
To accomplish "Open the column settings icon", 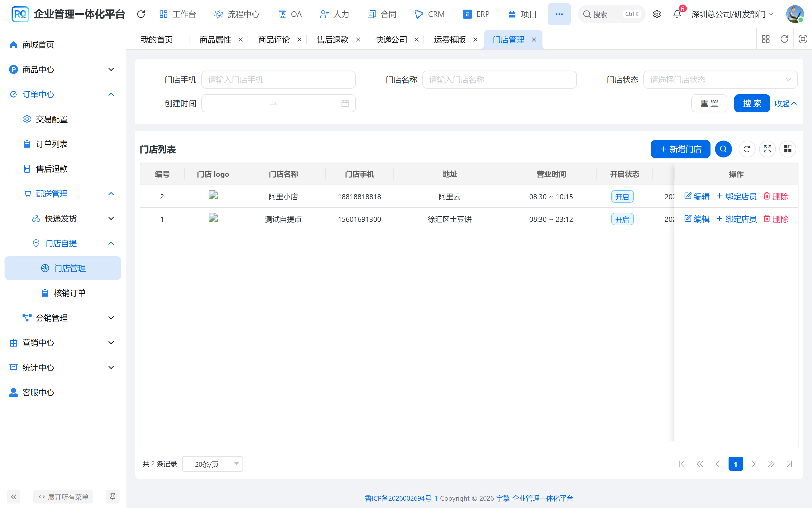I will point(788,149).
